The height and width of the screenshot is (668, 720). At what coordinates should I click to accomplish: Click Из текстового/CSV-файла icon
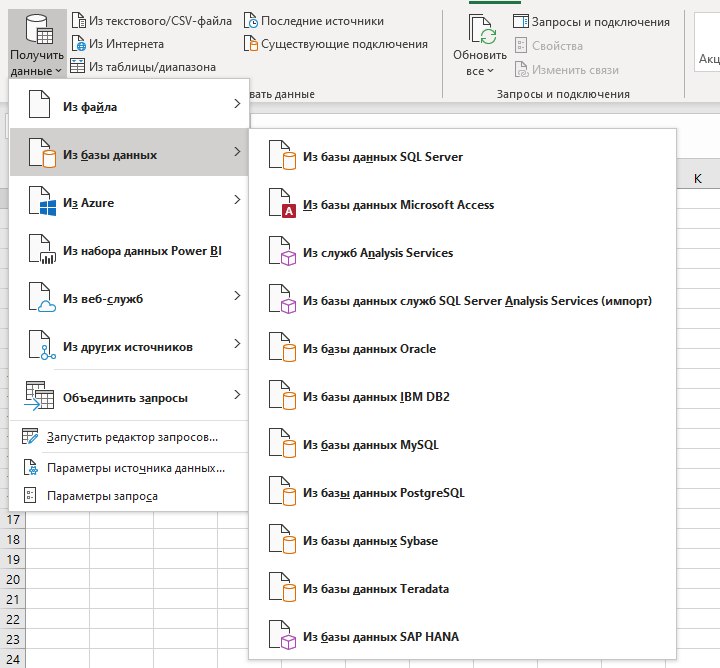[79, 21]
